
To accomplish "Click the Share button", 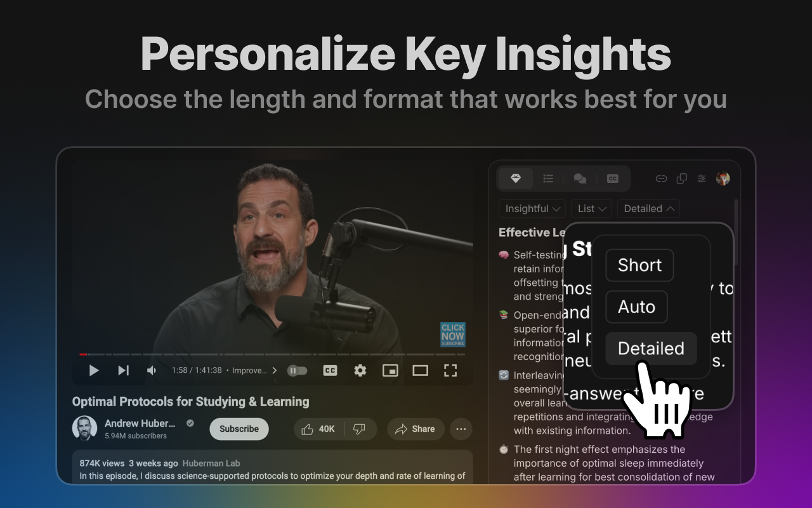I will 416,429.
